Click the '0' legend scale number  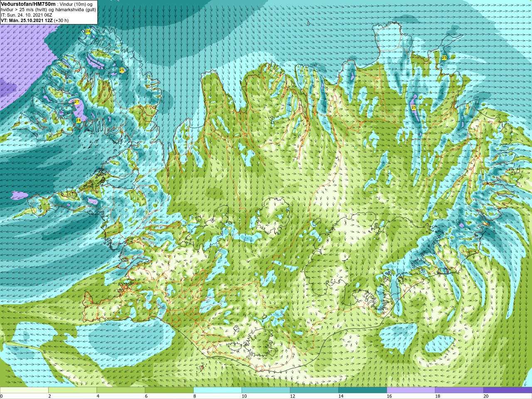[1, 396]
